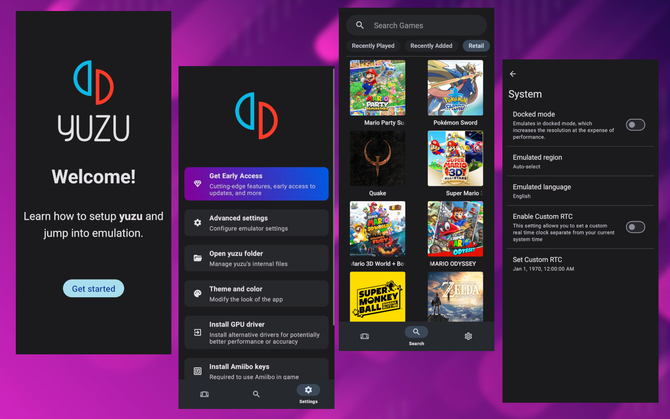Open the Mario Odyssey cover

455,229
